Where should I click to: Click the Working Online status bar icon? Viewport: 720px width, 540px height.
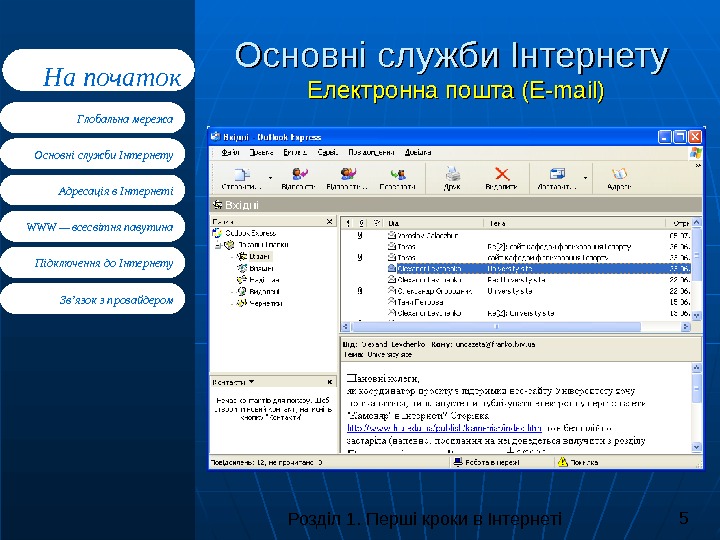(x=457, y=462)
